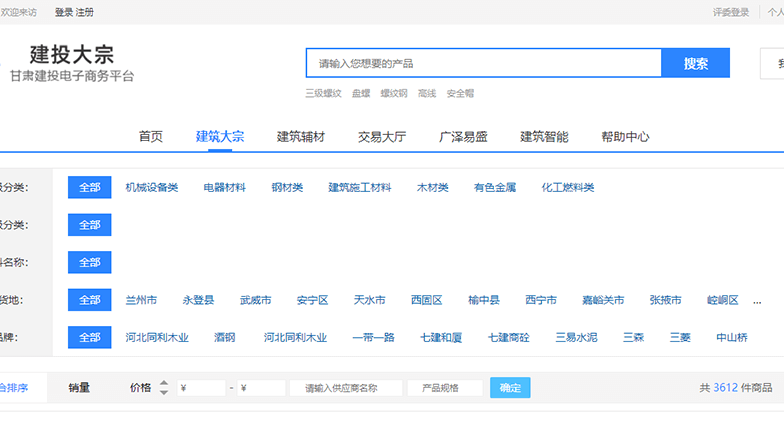Filter by 兰州市 location
784x425 pixels.
141,300
